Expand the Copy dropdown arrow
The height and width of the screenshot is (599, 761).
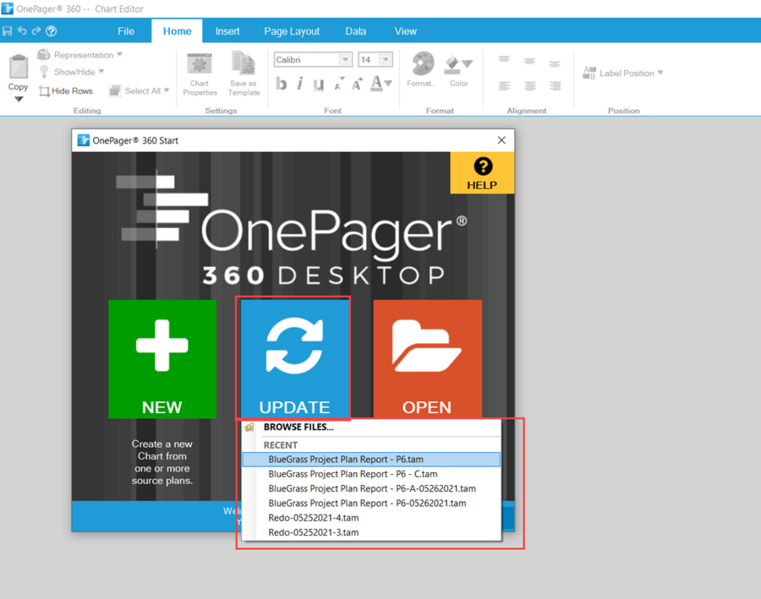pos(18,99)
